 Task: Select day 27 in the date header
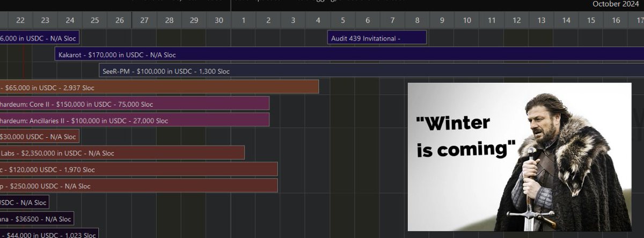pyautogui.click(x=144, y=20)
